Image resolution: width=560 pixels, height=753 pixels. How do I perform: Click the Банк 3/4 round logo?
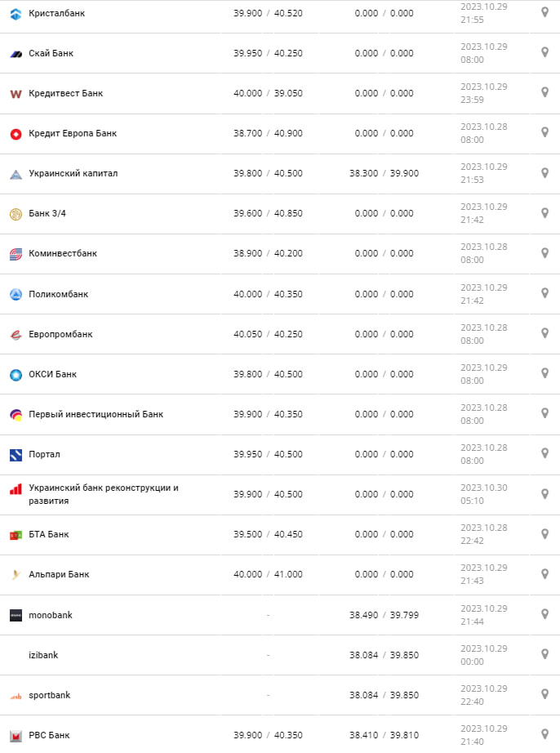[16, 214]
